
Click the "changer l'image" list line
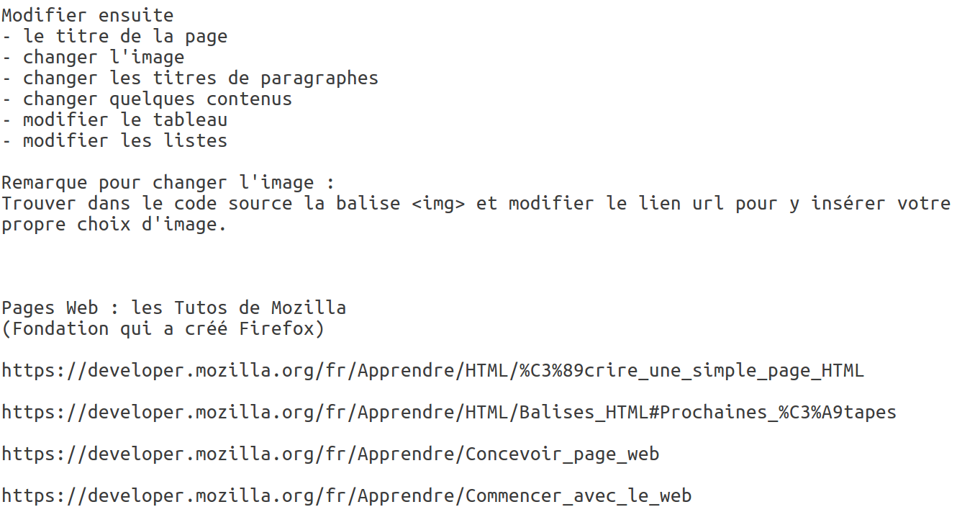(x=104, y=57)
